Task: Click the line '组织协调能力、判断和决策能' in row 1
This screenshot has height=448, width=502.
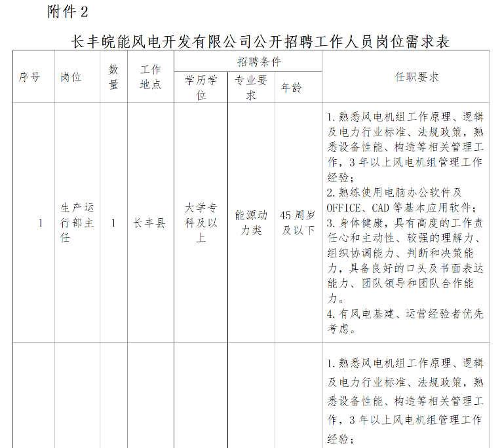Action: (x=400, y=253)
